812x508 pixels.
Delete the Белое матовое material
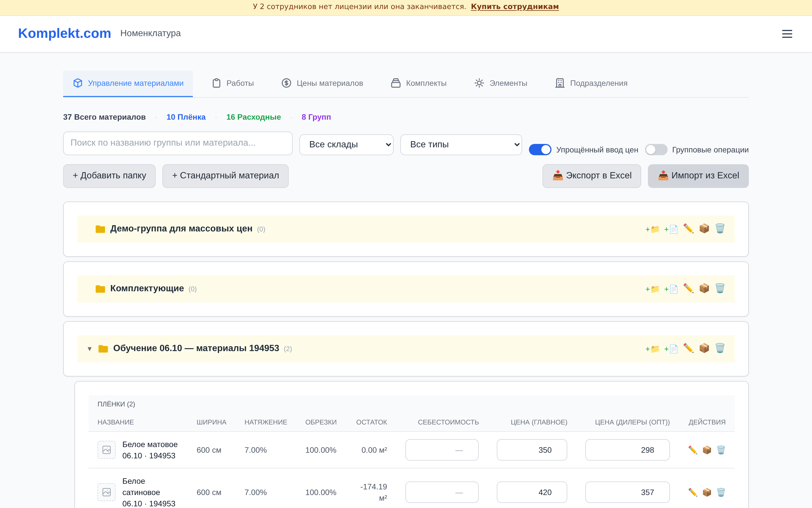coord(721,450)
